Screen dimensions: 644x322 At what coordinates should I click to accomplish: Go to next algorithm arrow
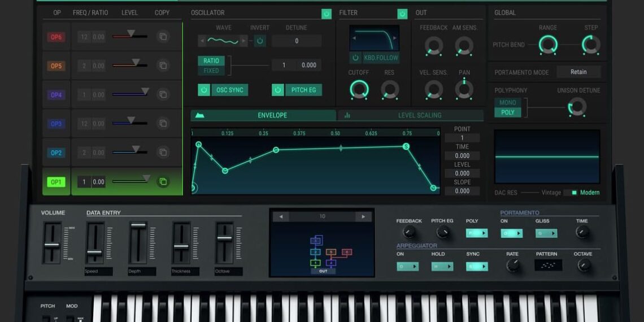(x=363, y=216)
